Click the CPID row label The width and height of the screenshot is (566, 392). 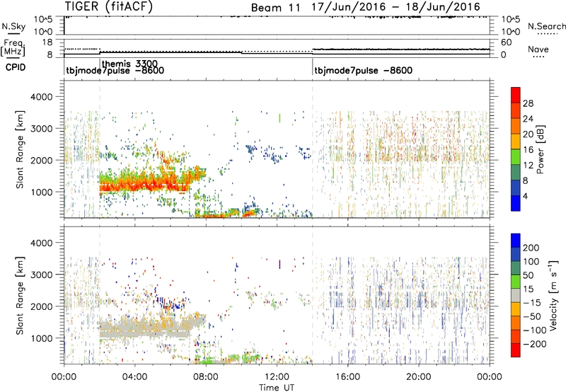click(x=16, y=67)
